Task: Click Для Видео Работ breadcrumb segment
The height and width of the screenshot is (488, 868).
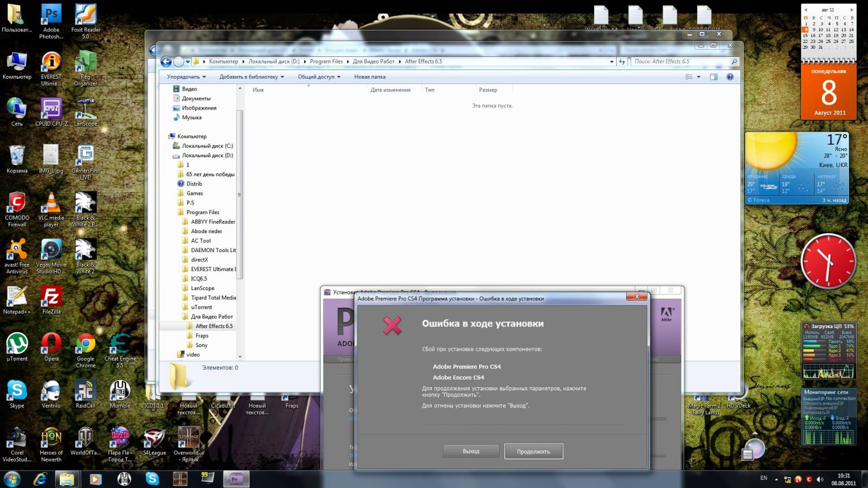Action: click(374, 62)
